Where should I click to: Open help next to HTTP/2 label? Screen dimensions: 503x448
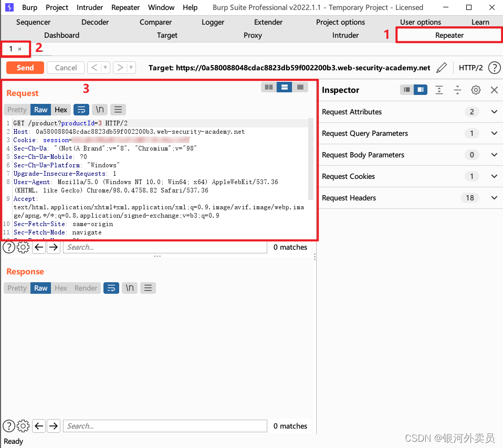tap(494, 68)
